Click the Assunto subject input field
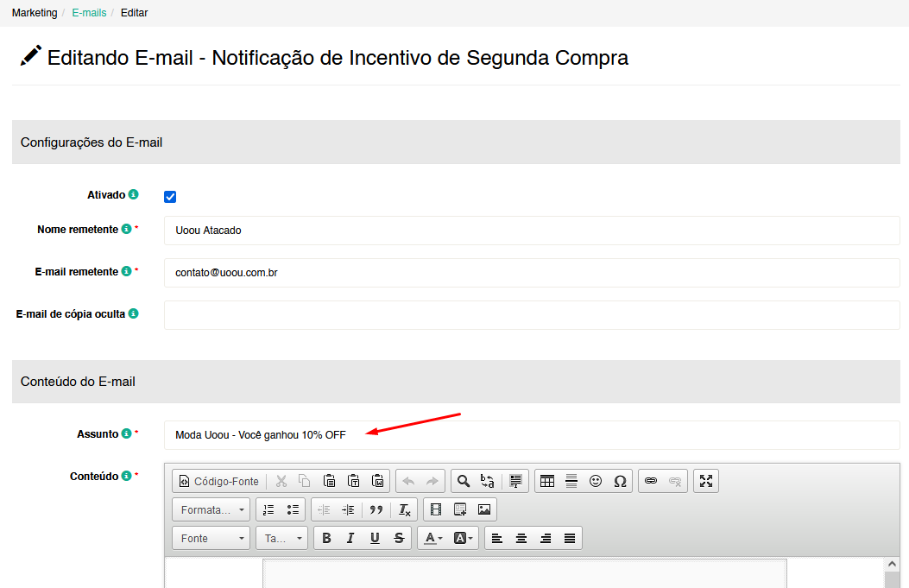The image size is (909, 588). (x=532, y=435)
